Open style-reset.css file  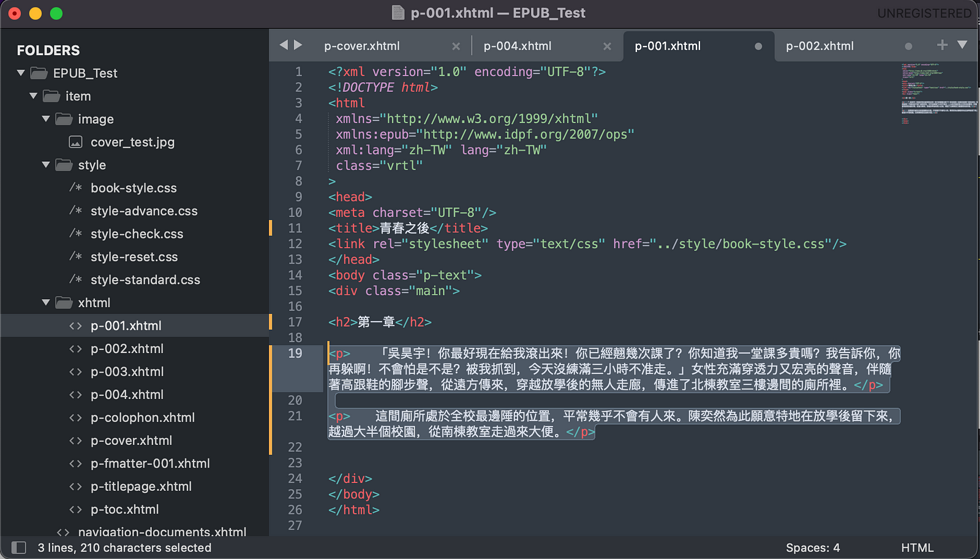134,257
